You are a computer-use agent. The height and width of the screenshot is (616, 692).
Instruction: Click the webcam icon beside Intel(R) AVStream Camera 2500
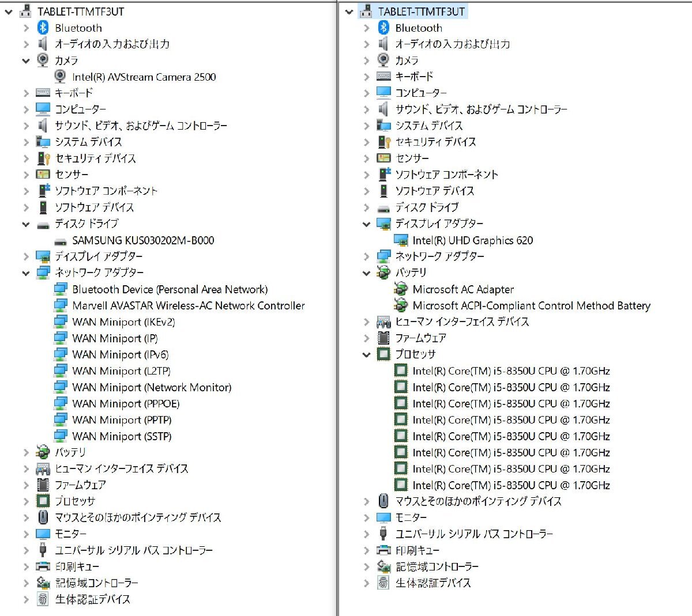tap(60, 77)
